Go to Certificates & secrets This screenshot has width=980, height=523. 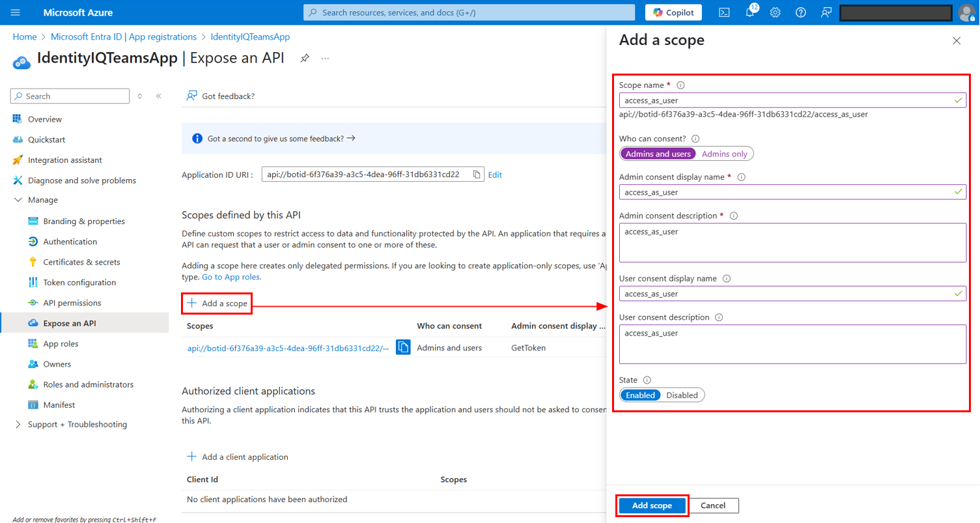(x=81, y=262)
